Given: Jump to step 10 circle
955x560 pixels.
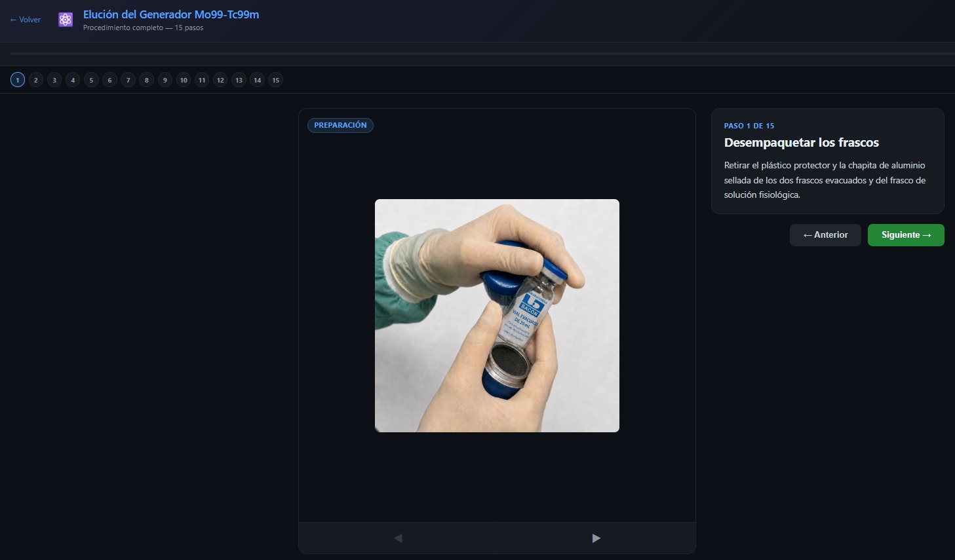Looking at the screenshot, I should click(184, 80).
